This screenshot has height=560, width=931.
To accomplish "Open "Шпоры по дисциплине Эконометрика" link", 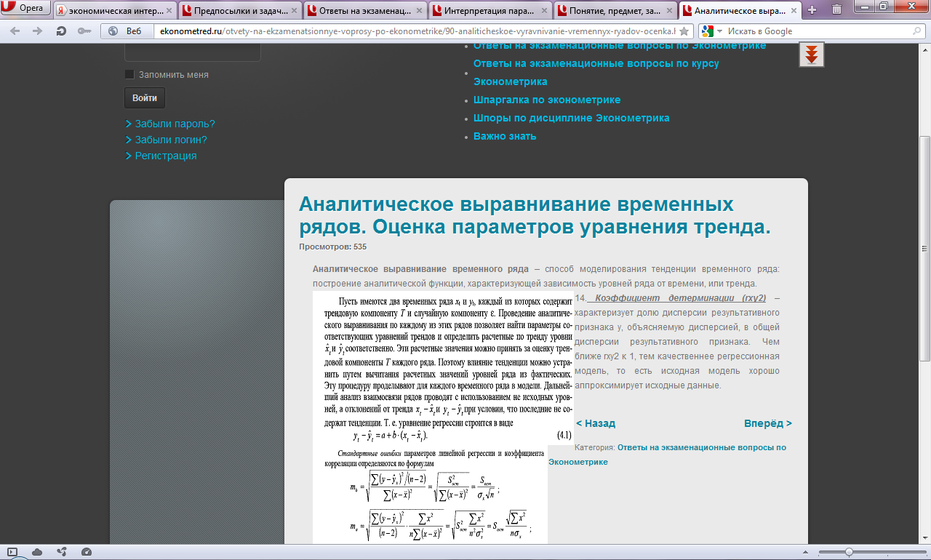I will pyautogui.click(x=572, y=118).
